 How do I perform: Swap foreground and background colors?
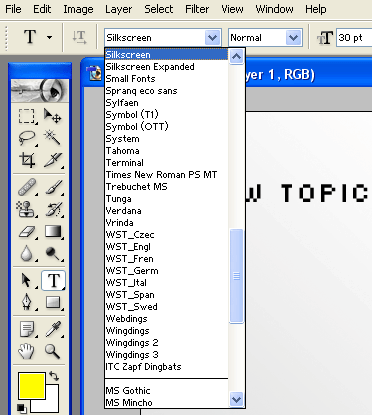54,376
